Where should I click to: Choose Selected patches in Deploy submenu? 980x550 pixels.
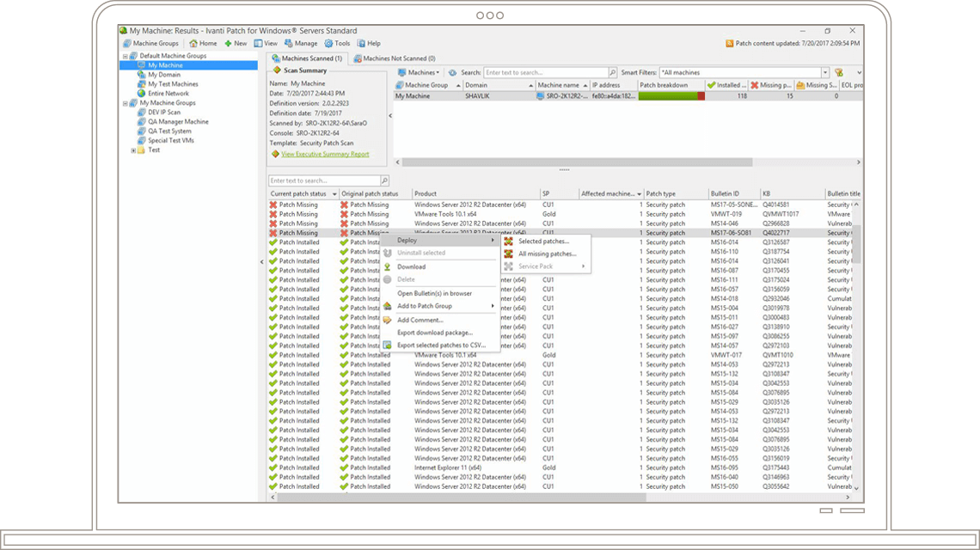pos(545,241)
